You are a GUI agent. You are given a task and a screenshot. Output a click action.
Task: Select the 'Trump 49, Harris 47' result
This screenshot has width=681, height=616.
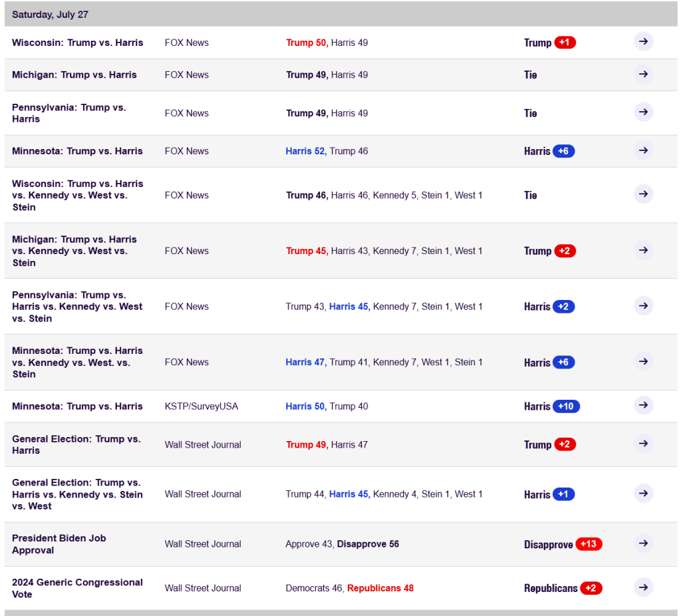coord(327,444)
